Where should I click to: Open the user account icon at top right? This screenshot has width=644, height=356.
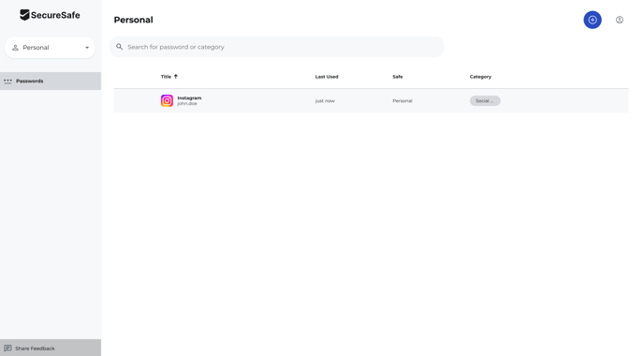pos(620,20)
